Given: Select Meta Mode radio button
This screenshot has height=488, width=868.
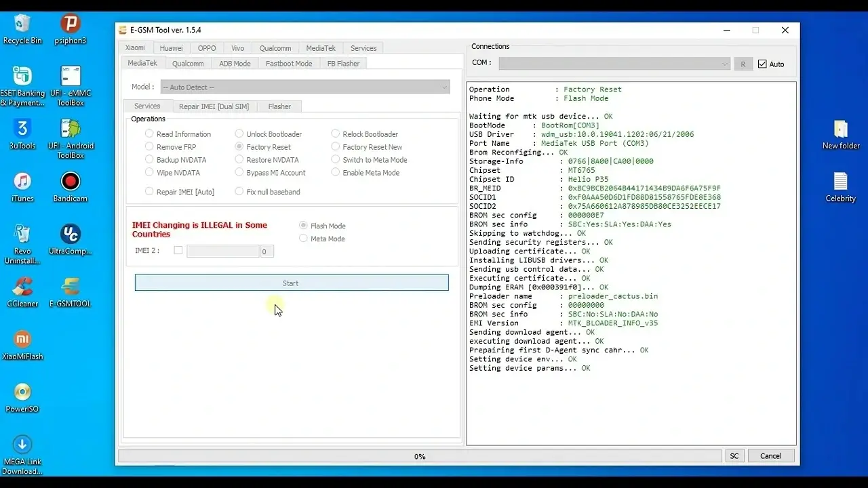Looking at the screenshot, I should [322, 239].
